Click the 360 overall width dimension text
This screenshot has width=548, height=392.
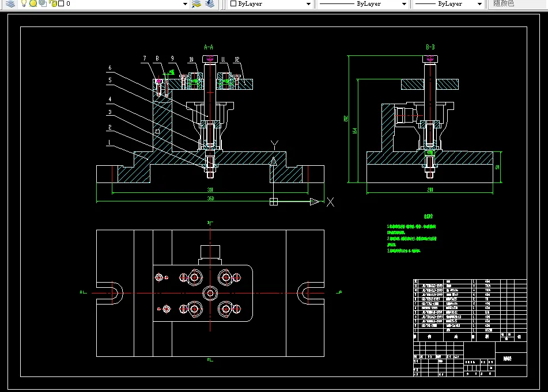pos(210,199)
